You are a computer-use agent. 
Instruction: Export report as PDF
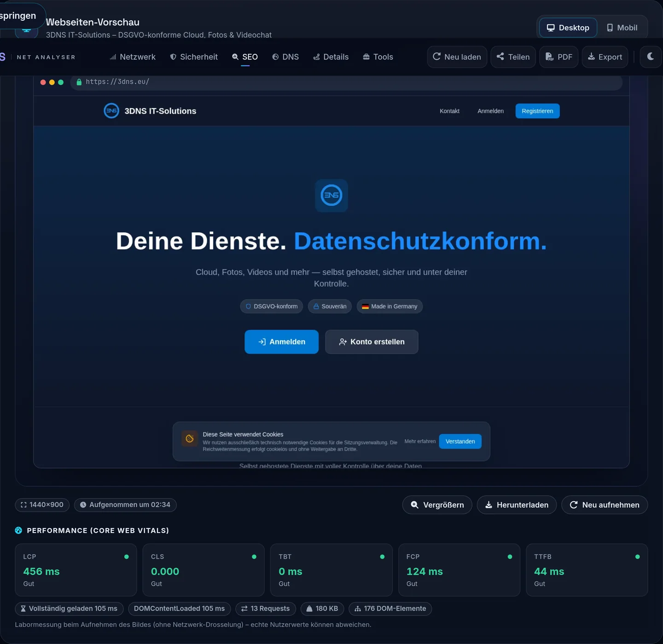558,57
